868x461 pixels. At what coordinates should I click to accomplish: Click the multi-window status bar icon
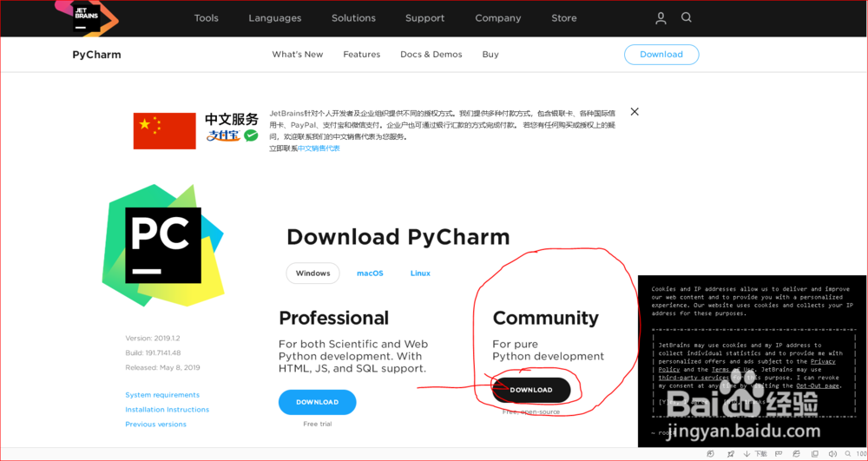tap(815, 454)
